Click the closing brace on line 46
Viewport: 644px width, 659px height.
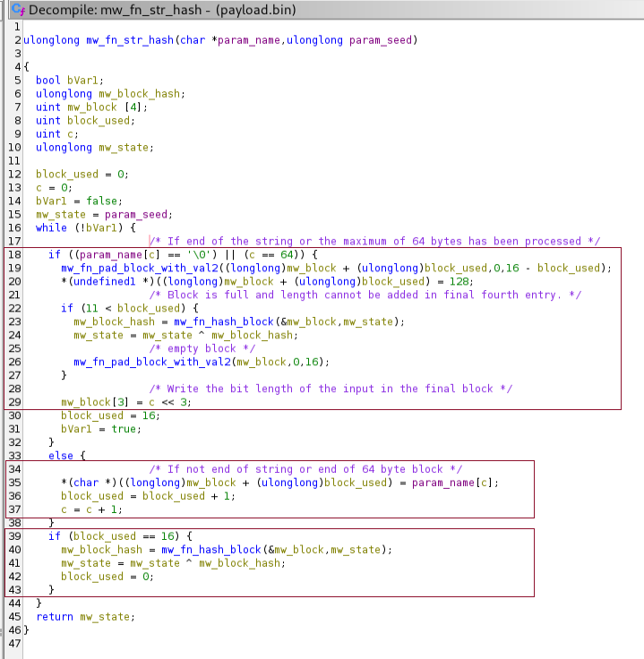26,630
